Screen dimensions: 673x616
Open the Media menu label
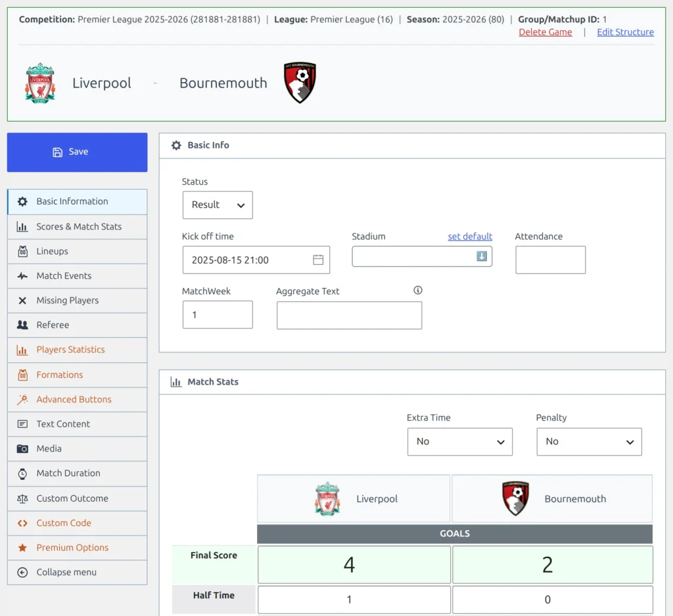49,448
